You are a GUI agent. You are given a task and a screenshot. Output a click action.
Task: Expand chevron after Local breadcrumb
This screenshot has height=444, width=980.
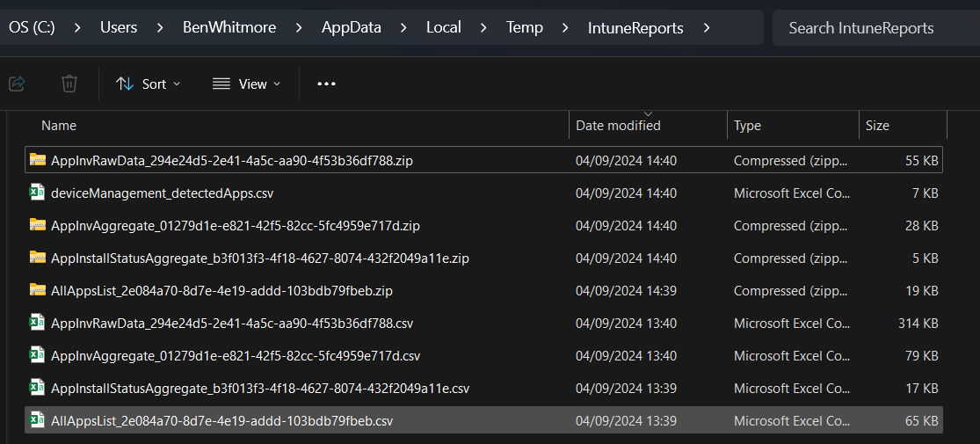coord(484,27)
